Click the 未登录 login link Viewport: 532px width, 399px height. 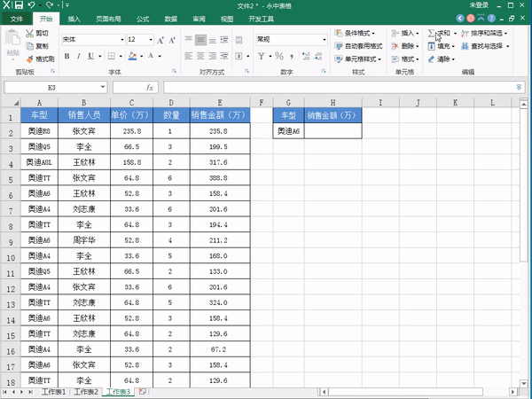[x=479, y=5]
